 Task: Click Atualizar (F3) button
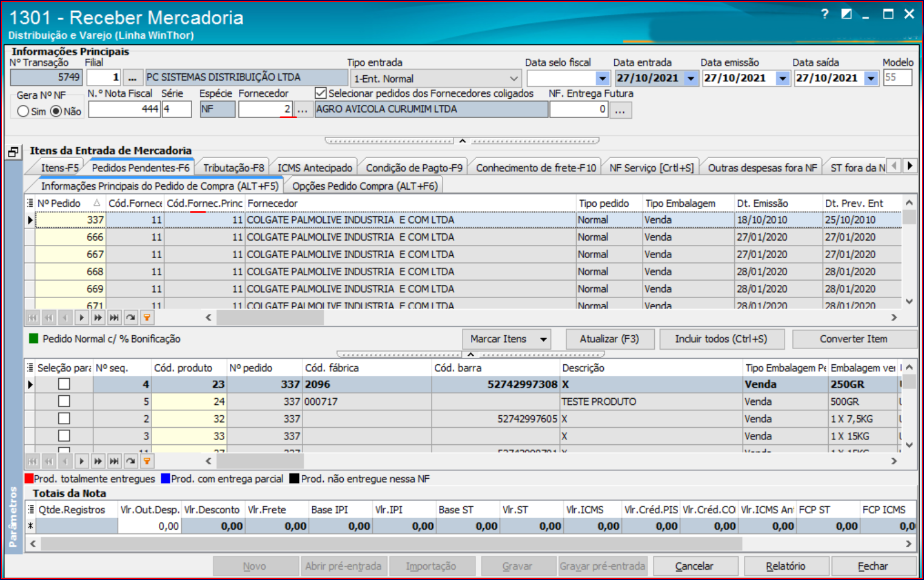[609, 339]
